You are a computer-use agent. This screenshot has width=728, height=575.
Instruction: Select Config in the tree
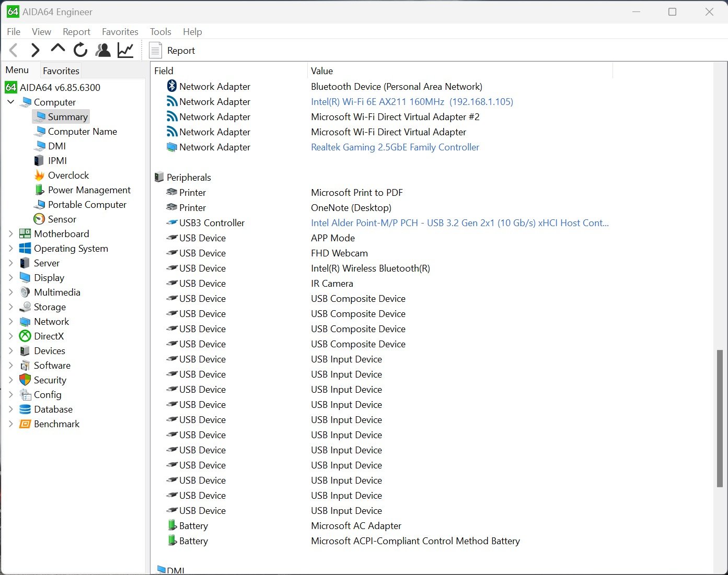[x=48, y=395]
